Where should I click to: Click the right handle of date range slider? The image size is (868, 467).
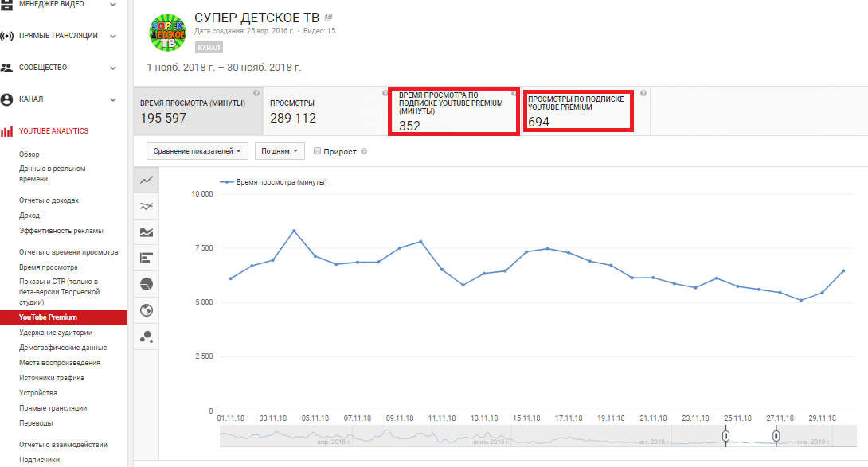pyautogui.click(x=776, y=436)
